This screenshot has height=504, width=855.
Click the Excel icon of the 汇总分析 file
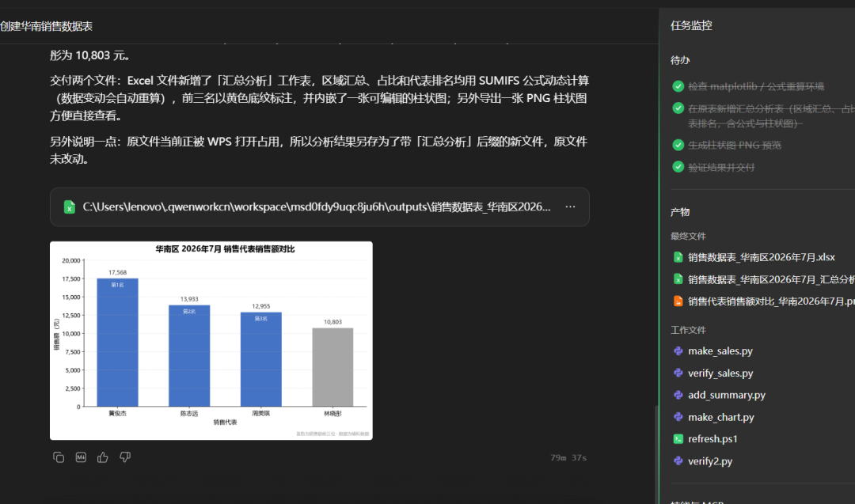(x=678, y=279)
